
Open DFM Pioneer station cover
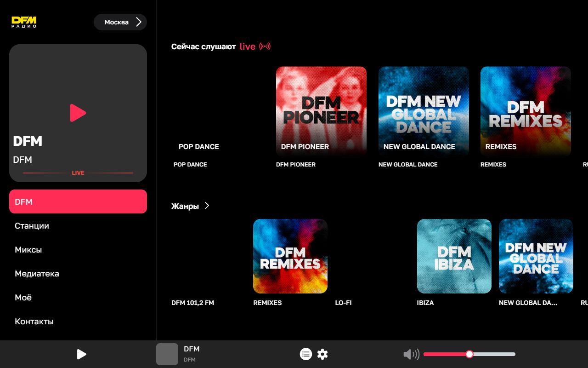pos(321,111)
